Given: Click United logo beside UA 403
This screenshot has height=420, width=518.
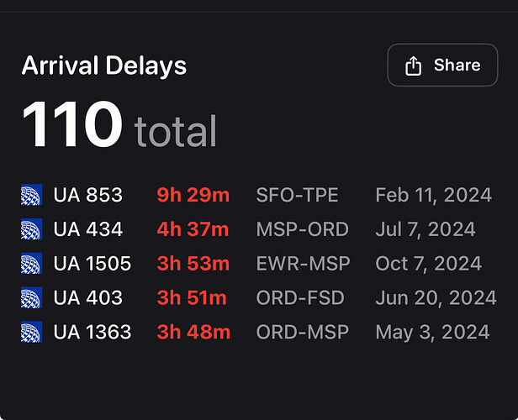Looking at the screenshot, I should pyautogui.click(x=31, y=297).
